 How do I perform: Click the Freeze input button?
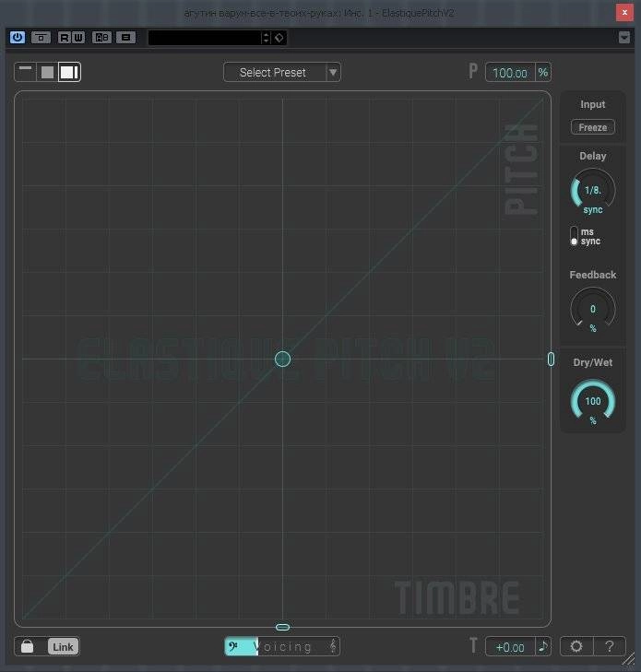tap(592, 127)
